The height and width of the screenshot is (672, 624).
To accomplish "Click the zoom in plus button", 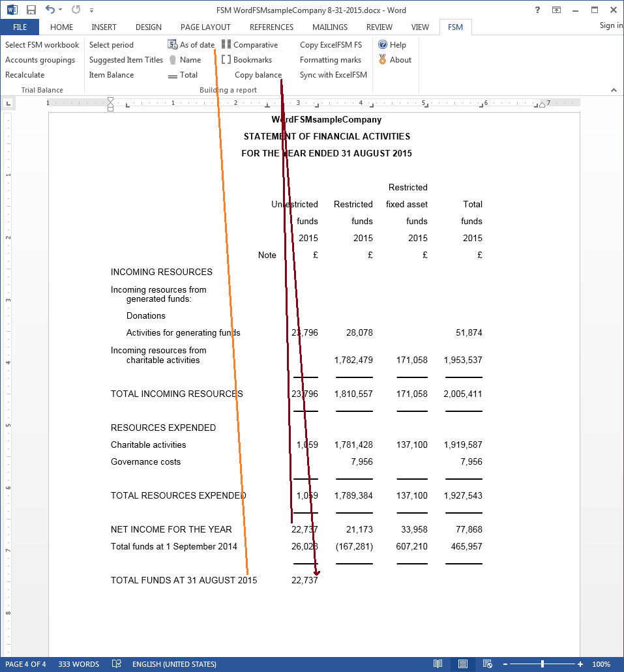I will click(x=580, y=664).
